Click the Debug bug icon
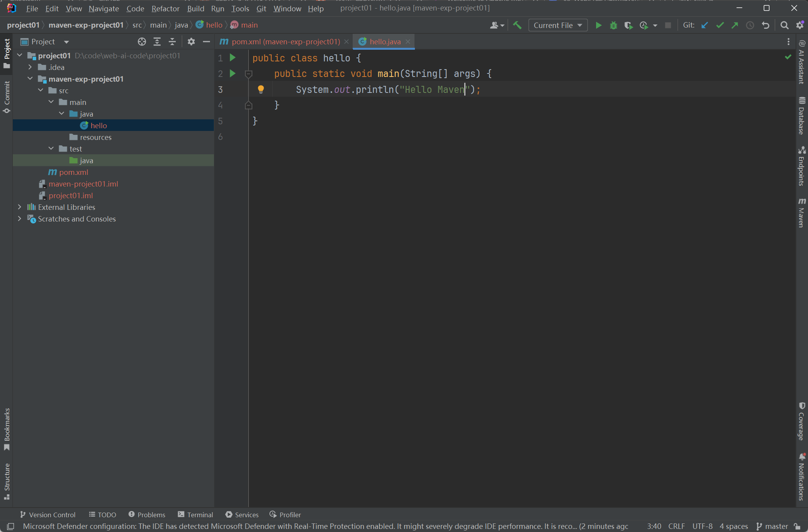 pos(614,25)
